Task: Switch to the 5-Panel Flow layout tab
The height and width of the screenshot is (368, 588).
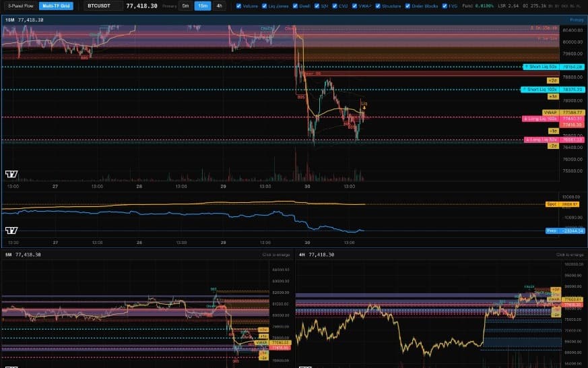Action: [21, 6]
